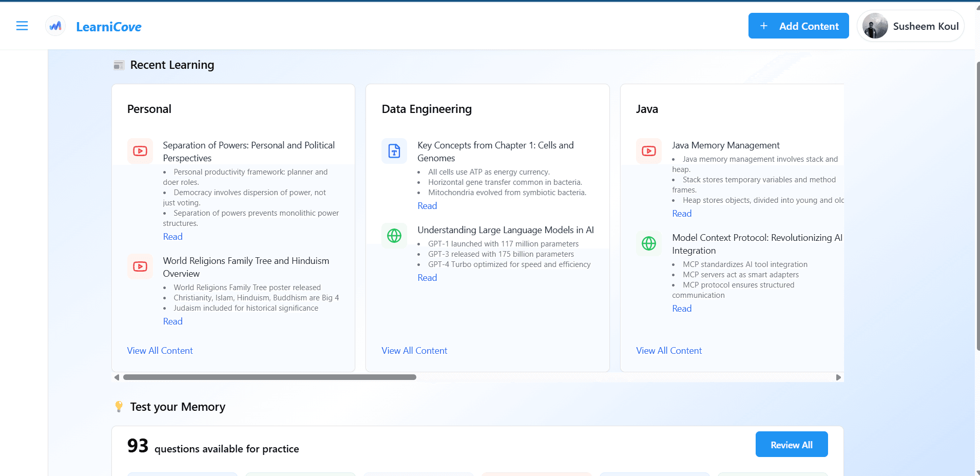Open Model Context Protocol article title
This screenshot has height=476, width=980.
pyautogui.click(x=757, y=244)
